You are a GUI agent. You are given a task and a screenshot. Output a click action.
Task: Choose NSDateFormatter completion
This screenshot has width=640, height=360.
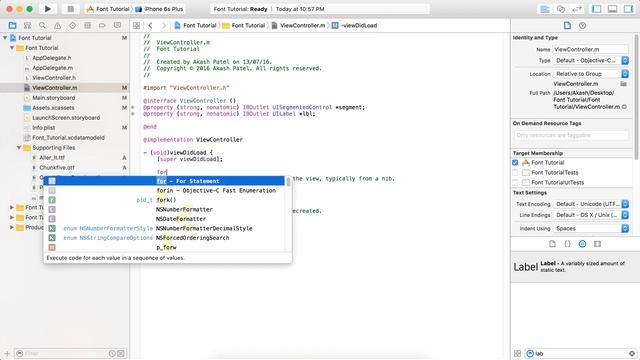(x=164, y=219)
